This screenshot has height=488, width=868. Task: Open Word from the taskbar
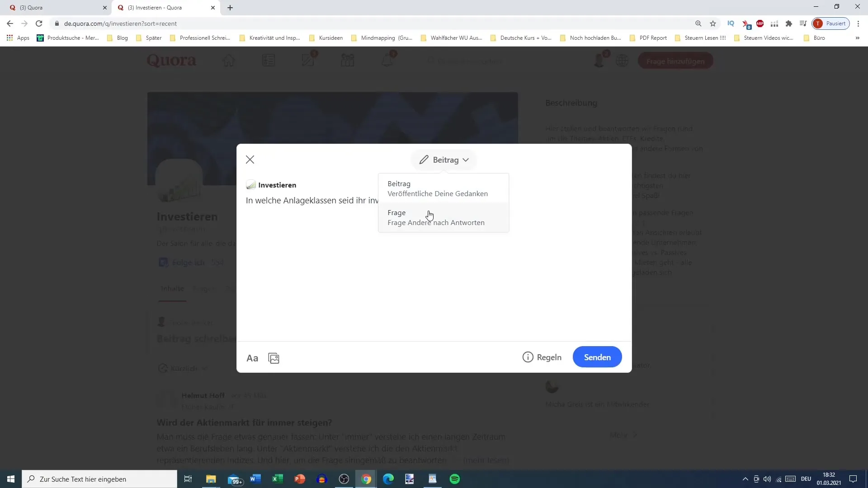[255, 479]
